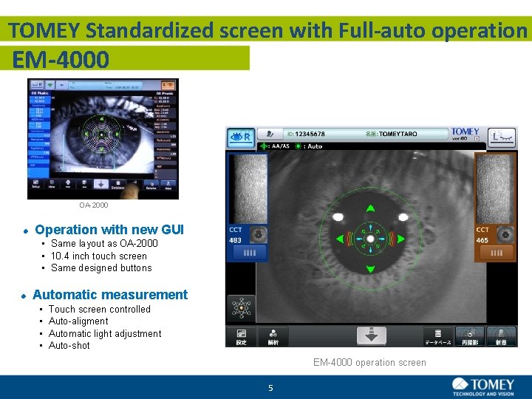Screen dimensions: 532x399
Task: Click the 'Same layout as OA-2000' bullet
Action: [x=104, y=243]
